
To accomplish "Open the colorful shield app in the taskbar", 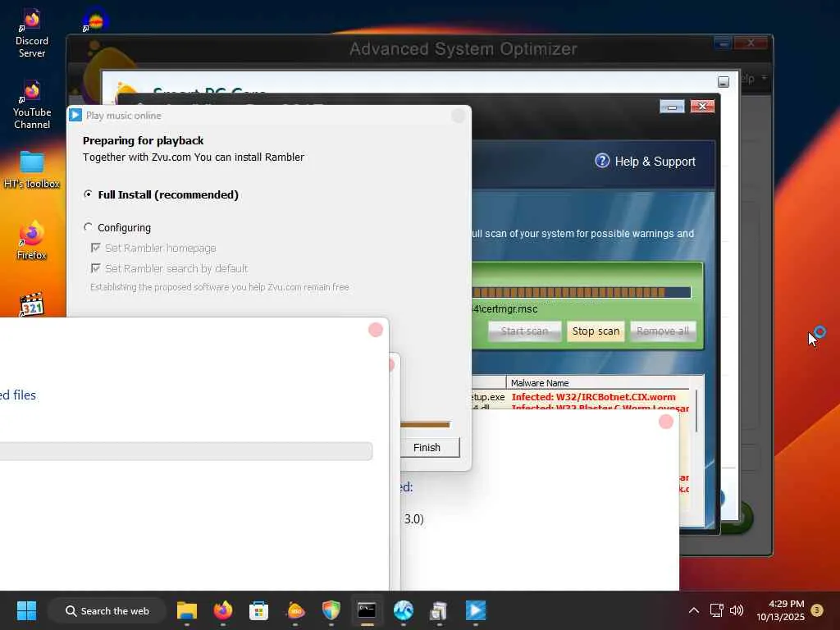I will click(331, 610).
